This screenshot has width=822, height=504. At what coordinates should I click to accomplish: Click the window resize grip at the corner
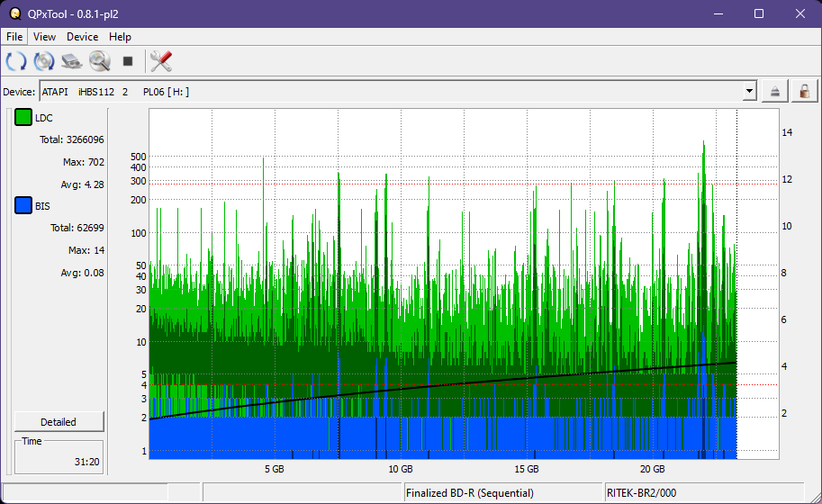pos(815,497)
